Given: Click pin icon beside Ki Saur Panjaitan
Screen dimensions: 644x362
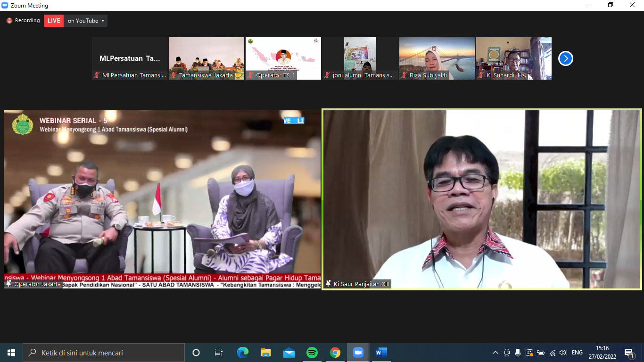Looking at the screenshot, I should [328, 284].
